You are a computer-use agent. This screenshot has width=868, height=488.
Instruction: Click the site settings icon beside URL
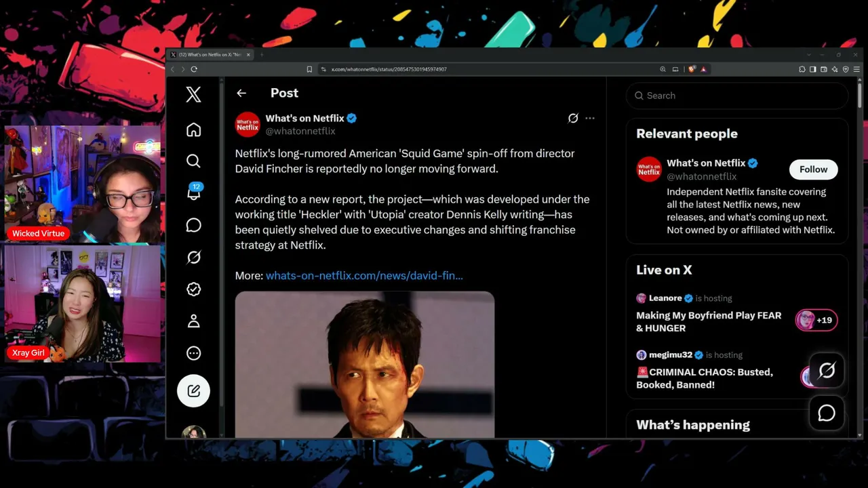point(323,69)
